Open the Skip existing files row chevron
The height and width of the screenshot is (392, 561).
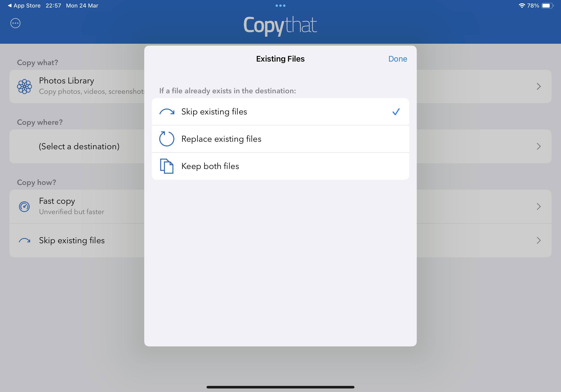point(538,240)
